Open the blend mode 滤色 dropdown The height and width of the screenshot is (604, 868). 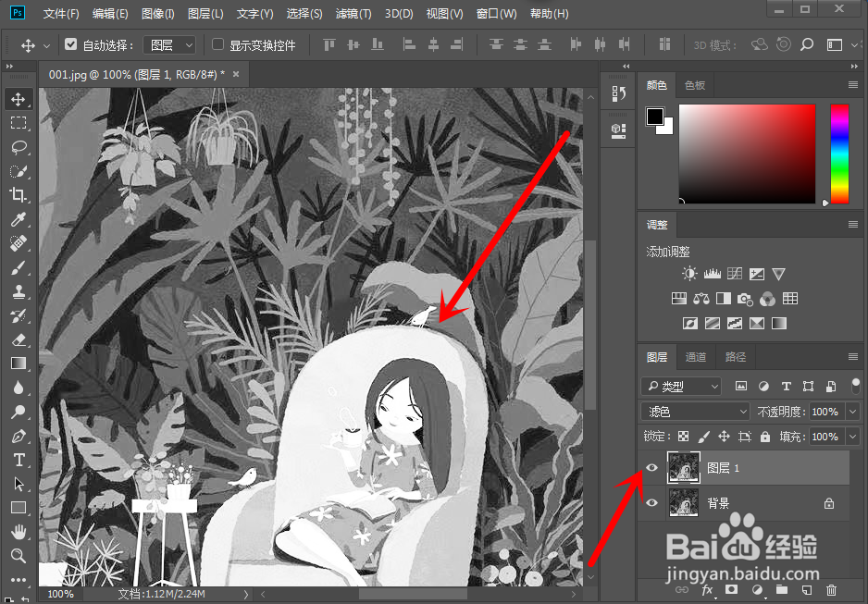pos(695,412)
